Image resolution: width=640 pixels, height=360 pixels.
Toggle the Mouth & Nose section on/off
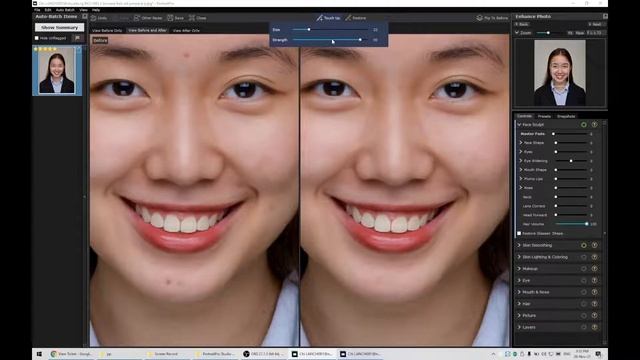tap(584, 292)
